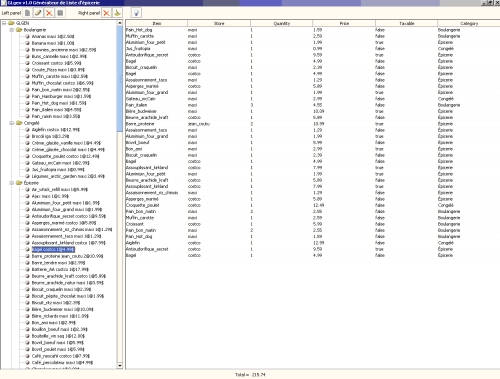Click the item icon beside Pain_Hamburger maxi

tap(28, 96)
